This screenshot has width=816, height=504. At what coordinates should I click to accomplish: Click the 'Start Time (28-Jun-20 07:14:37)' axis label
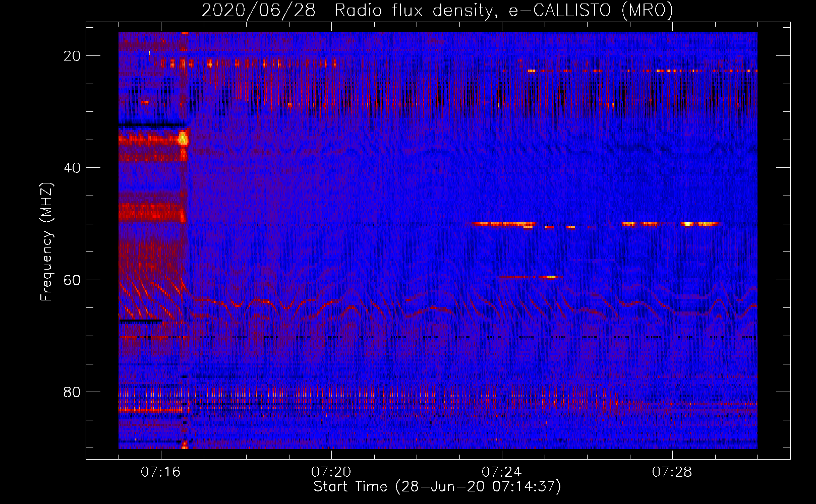click(x=437, y=487)
